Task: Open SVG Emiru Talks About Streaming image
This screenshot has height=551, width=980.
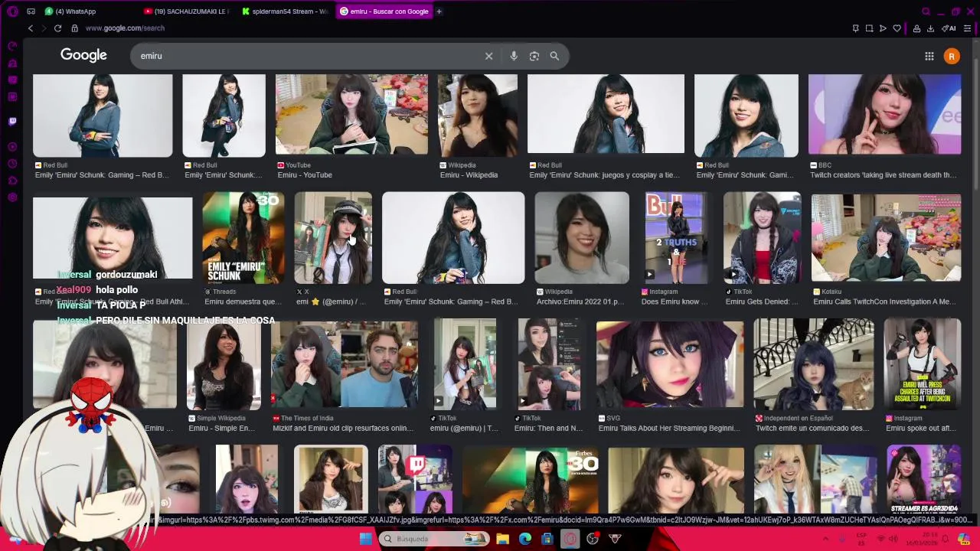Action: 669,364
